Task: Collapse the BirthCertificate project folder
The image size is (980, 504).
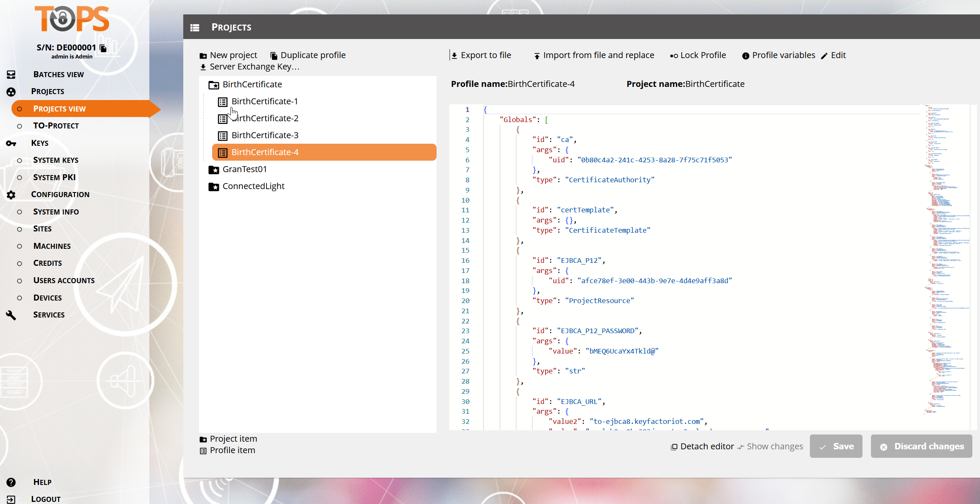Action: [213, 85]
